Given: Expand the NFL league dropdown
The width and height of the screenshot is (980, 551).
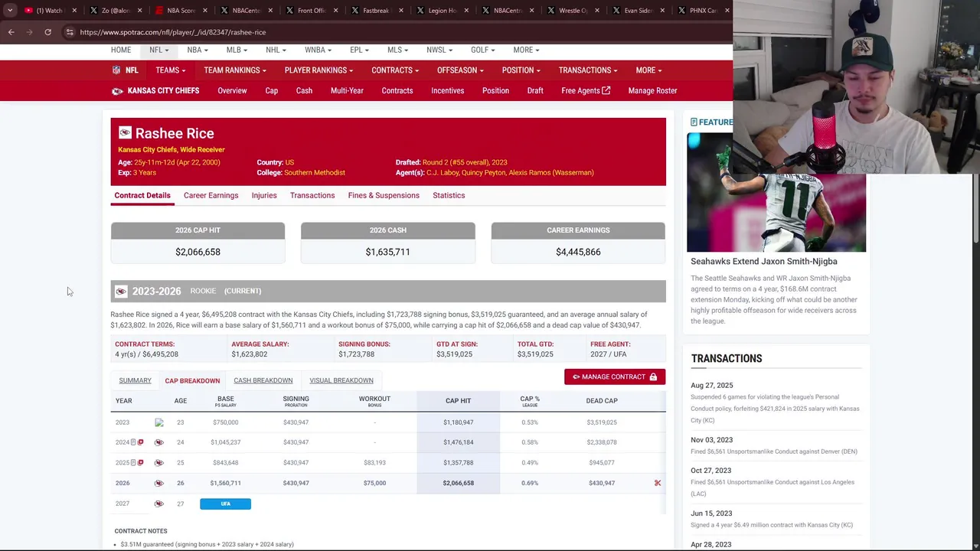Looking at the screenshot, I should tap(158, 50).
